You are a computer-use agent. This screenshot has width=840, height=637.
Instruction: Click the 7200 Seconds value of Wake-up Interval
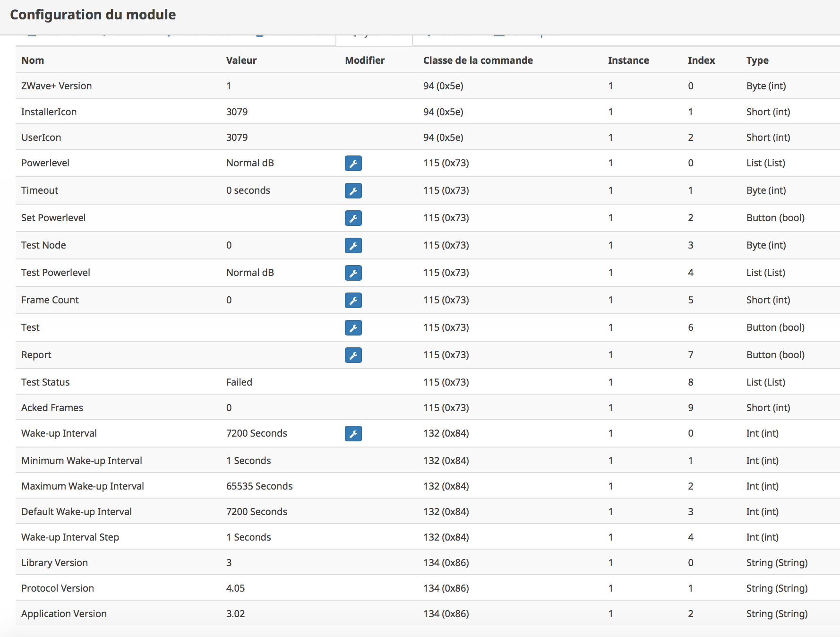pyautogui.click(x=257, y=433)
